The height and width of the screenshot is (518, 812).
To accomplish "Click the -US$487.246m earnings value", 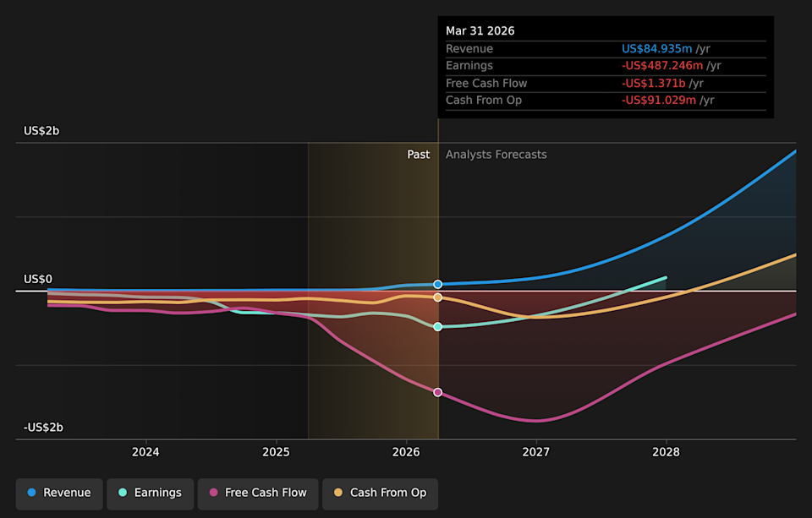I will 662,66.
